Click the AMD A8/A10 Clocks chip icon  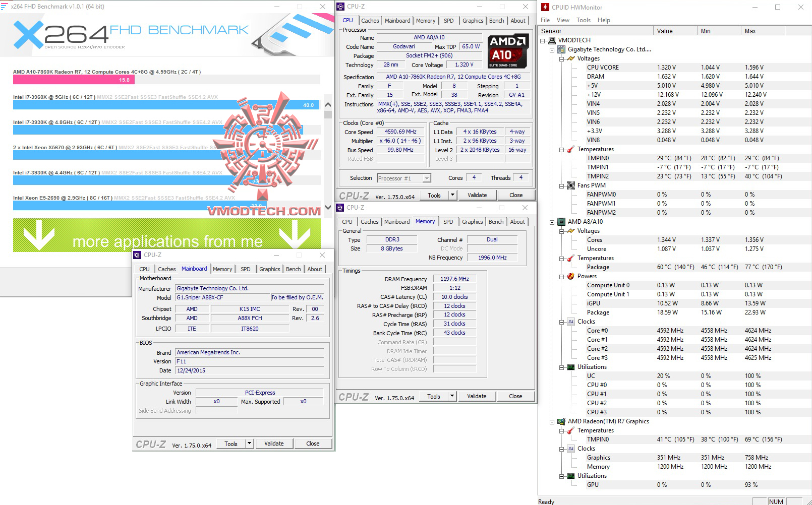coord(571,322)
